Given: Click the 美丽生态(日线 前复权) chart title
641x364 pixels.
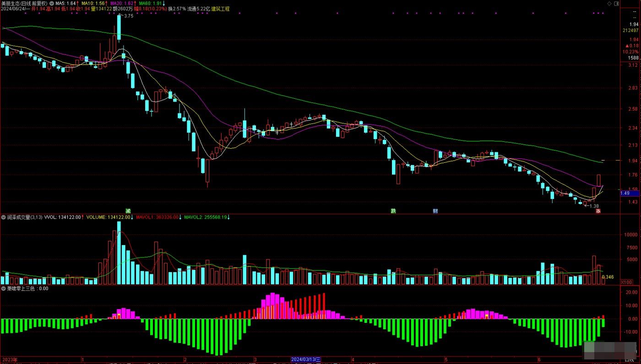Looking at the screenshot, I should point(24,3).
